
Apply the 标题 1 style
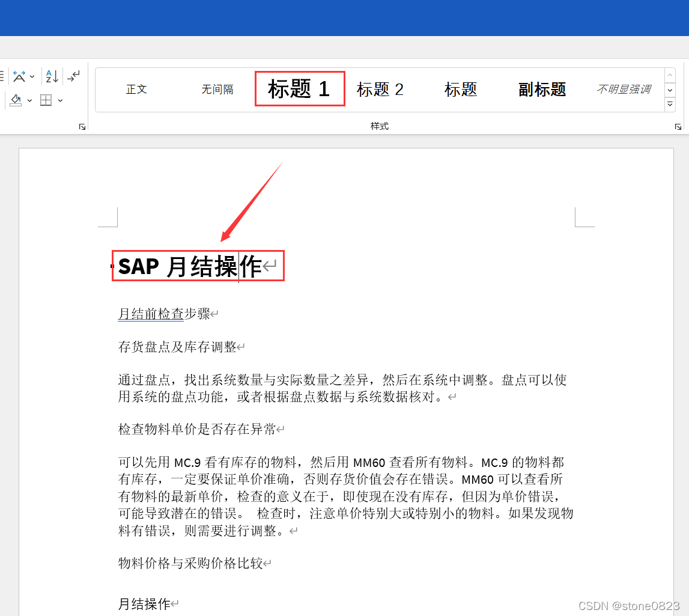300,89
